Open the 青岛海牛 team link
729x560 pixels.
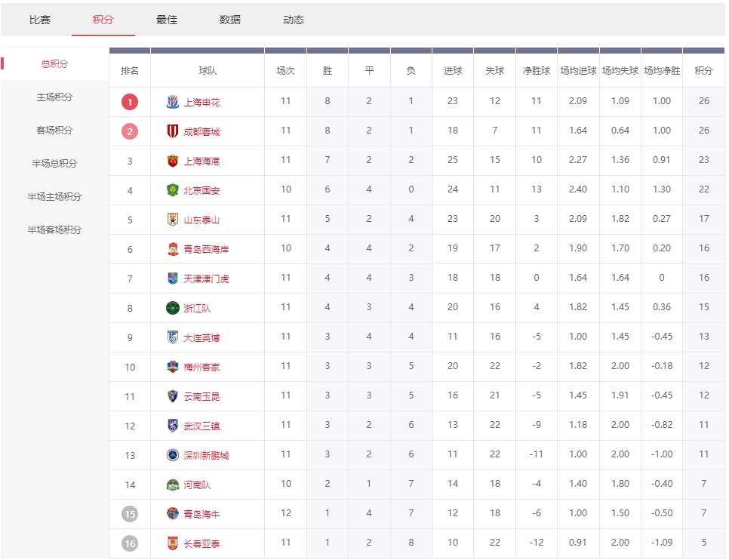click(x=201, y=514)
